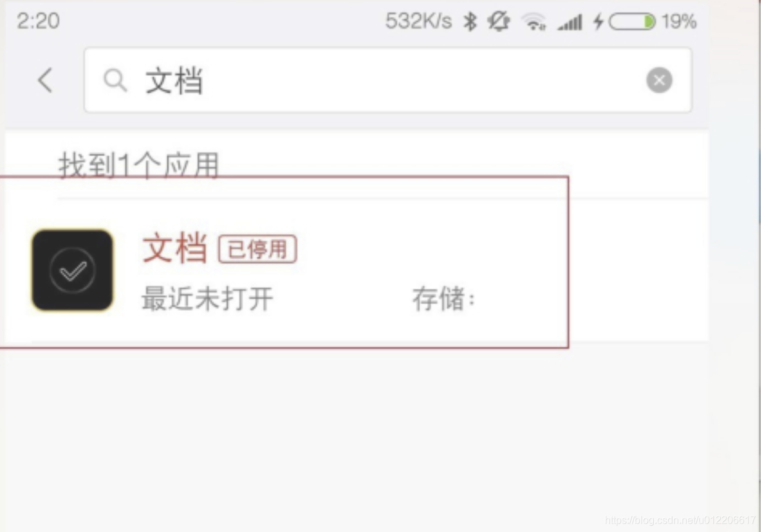Tap the 532K/s network speed indicator
Image resolution: width=762 pixels, height=532 pixels.
(418, 21)
